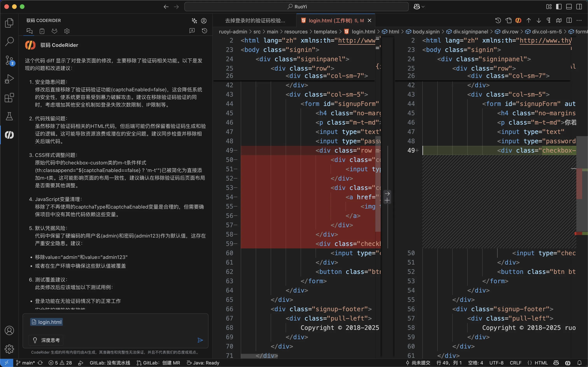Open editor More Actions ellipsis menu
This screenshot has height=367, width=588.
coord(579,20)
